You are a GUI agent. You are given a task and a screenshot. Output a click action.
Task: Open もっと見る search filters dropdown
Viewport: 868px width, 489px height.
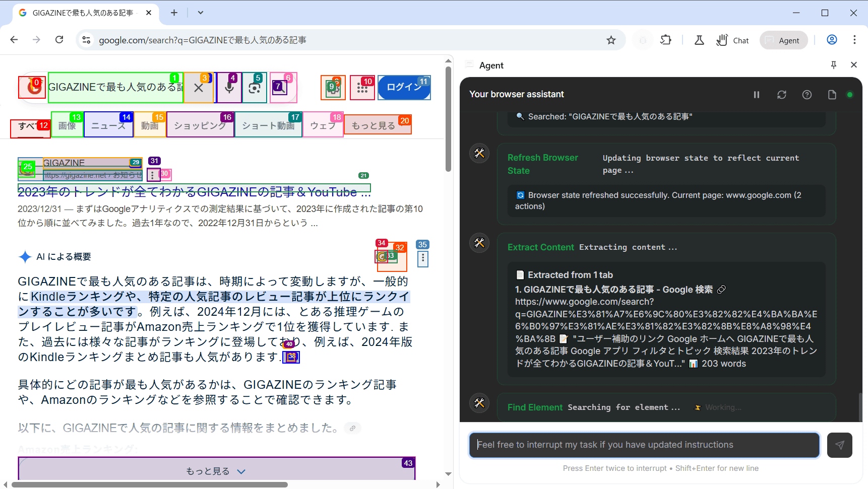pyautogui.click(x=378, y=125)
